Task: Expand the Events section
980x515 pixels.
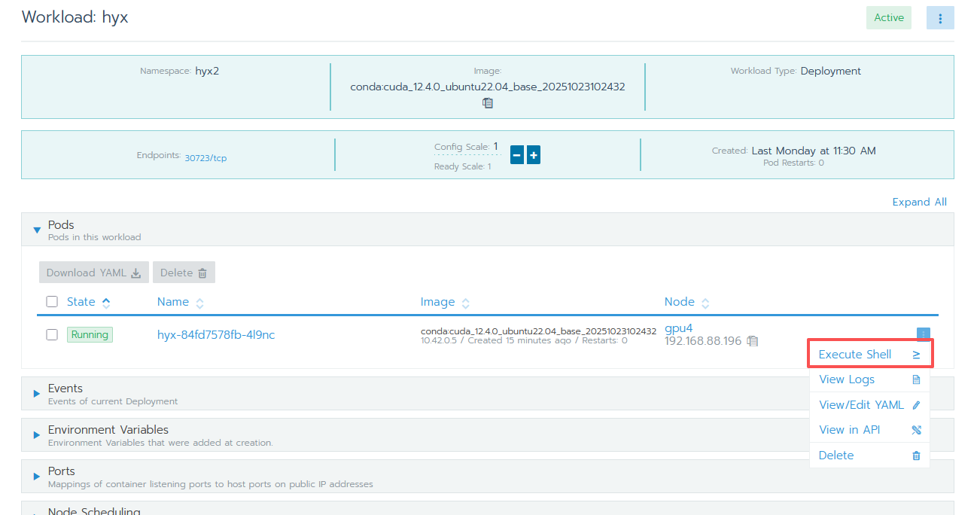Action: point(37,394)
